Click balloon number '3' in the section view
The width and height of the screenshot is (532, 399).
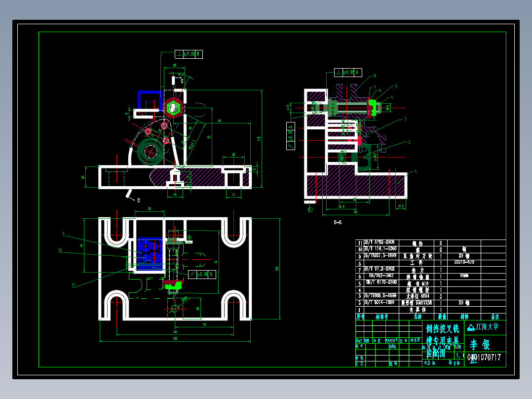pyautogui.click(x=405, y=120)
